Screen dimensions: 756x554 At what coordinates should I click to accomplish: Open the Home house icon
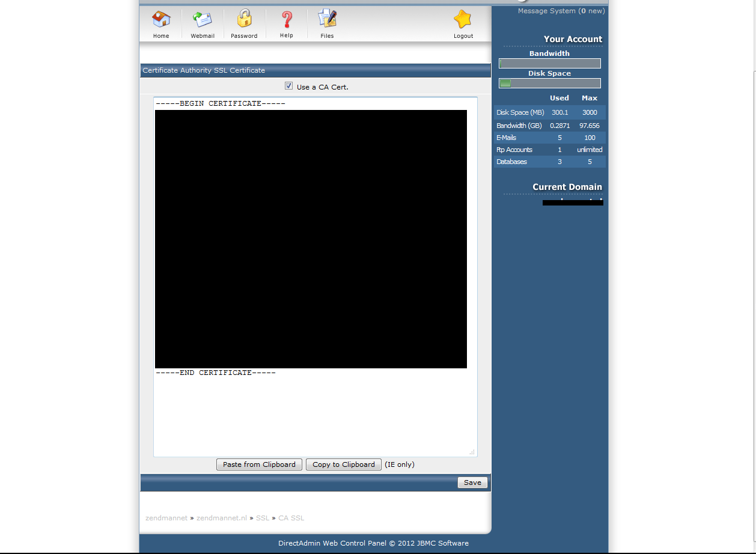pos(161,19)
